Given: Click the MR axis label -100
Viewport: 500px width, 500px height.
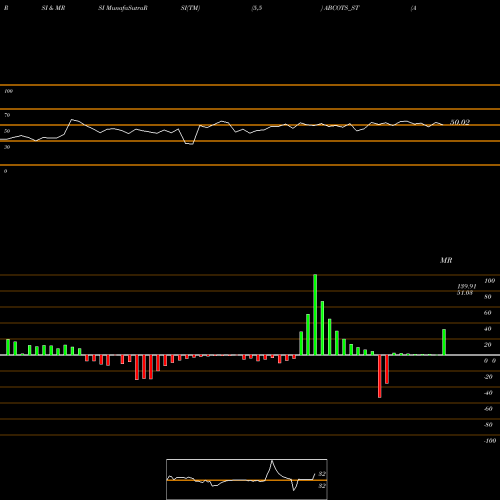Looking at the screenshot, I should click(x=490, y=441).
